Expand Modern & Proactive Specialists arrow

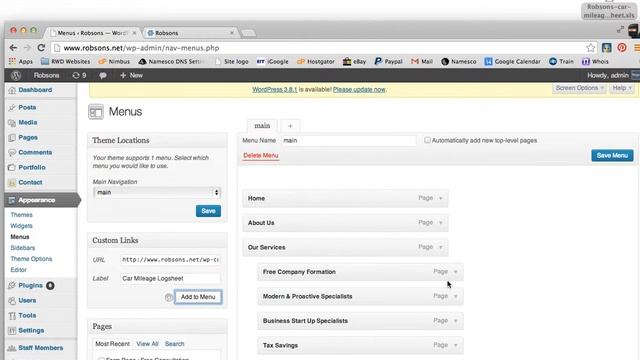[456, 296]
